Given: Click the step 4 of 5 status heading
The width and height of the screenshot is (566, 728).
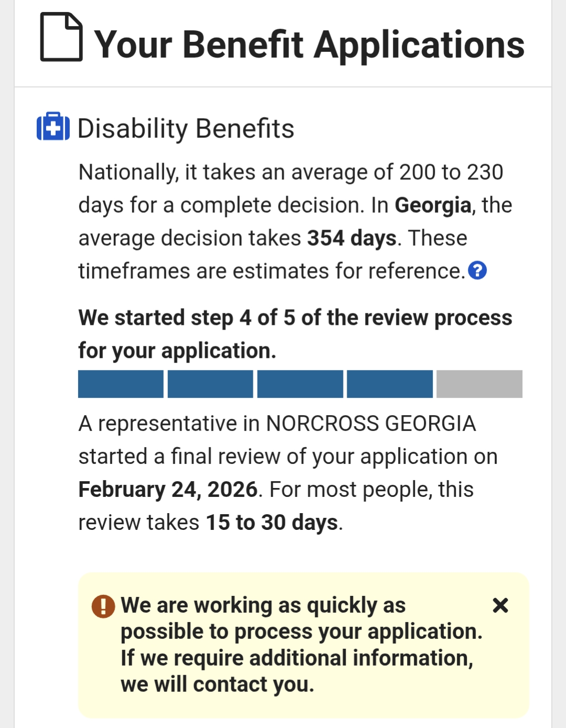Looking at the screenshot, I should 295,334.
